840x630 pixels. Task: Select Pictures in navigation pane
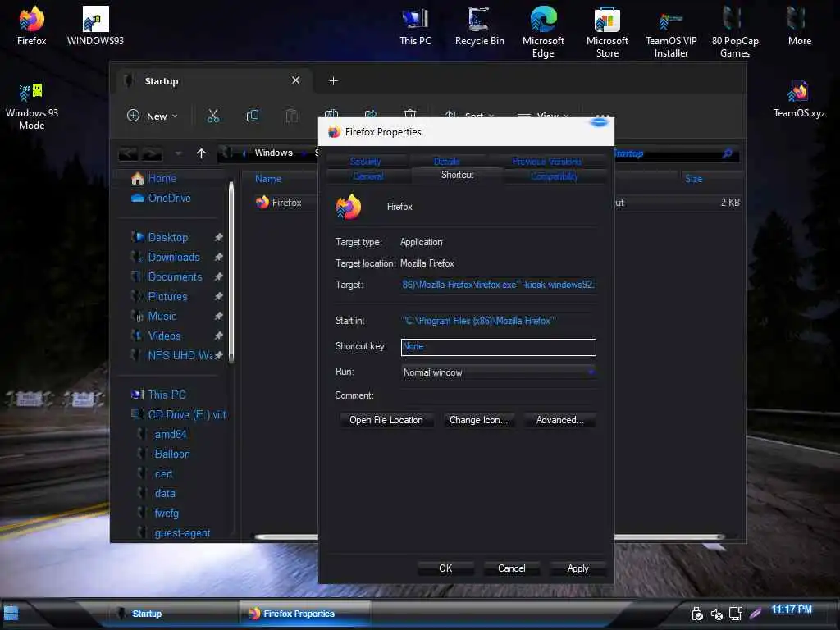coord(167,297)
